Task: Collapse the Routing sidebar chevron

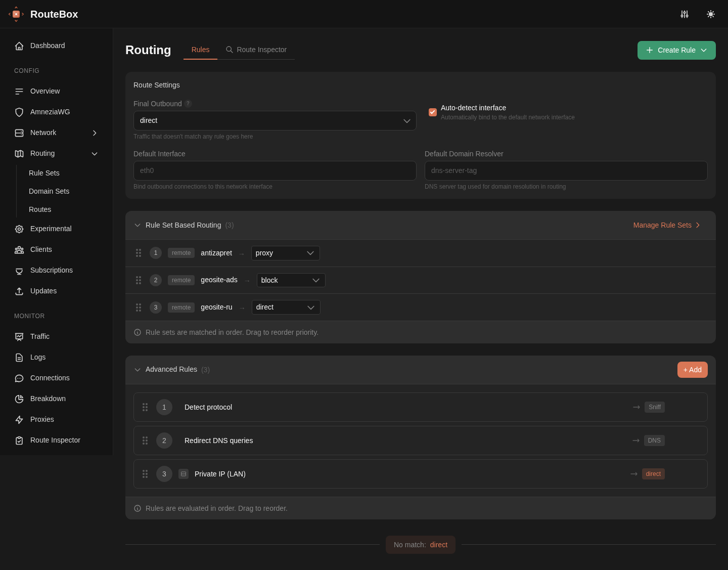Action: pyautogui.click(x=95, y=154)
